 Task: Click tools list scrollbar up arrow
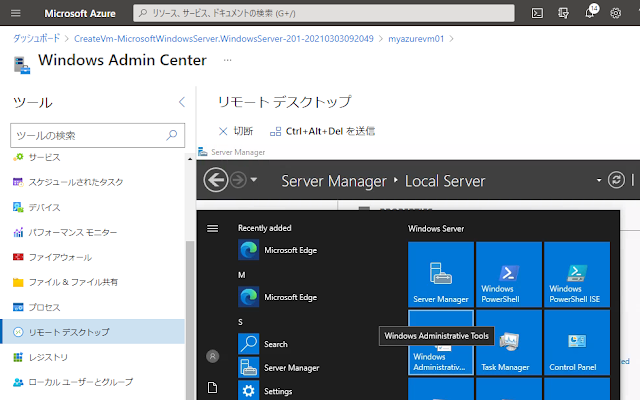190,159
